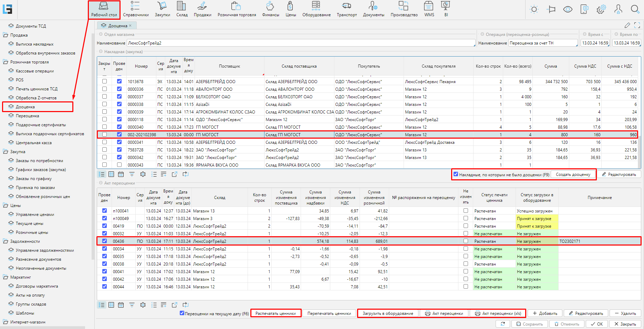The width and height of the screenshot is (644, 329).
Task: Click the 'Создать дооценку' button
Action: 573,175
